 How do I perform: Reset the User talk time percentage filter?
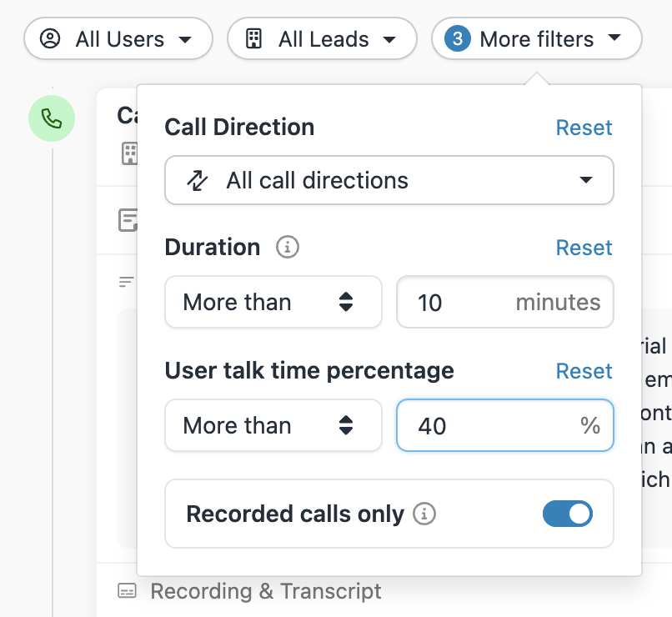coord(584,371)
